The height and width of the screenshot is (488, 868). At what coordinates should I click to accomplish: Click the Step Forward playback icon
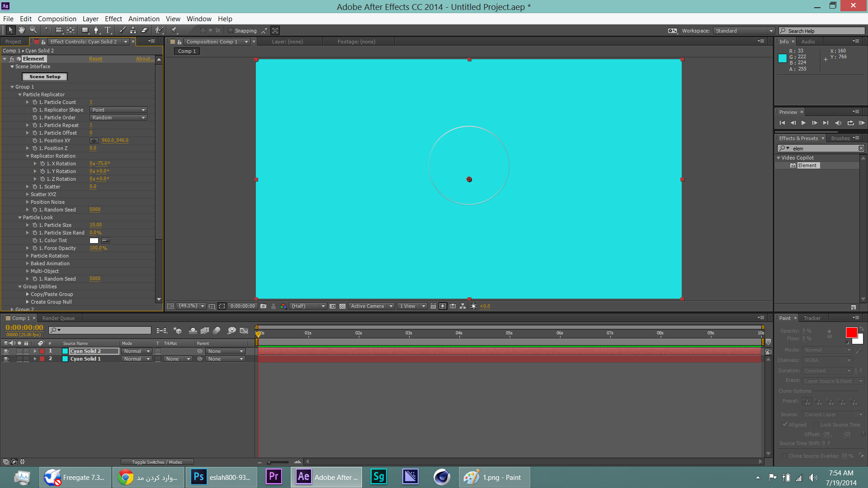tap(815, 123)
